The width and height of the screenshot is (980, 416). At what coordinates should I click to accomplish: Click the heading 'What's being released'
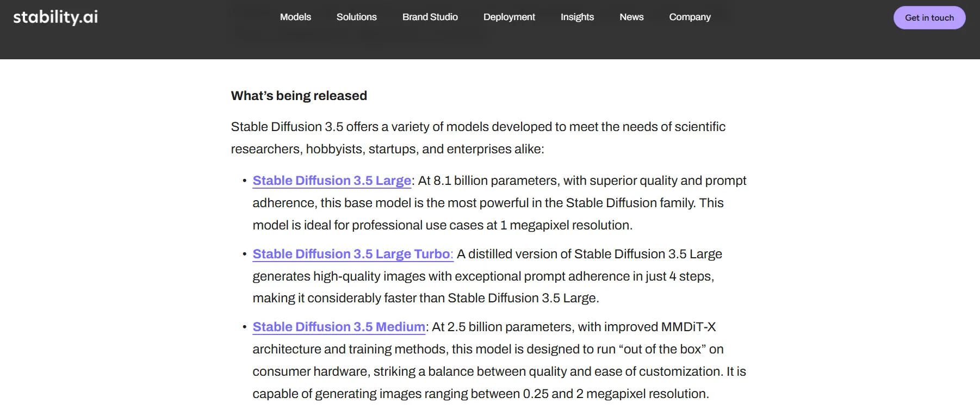coord(299,96)
